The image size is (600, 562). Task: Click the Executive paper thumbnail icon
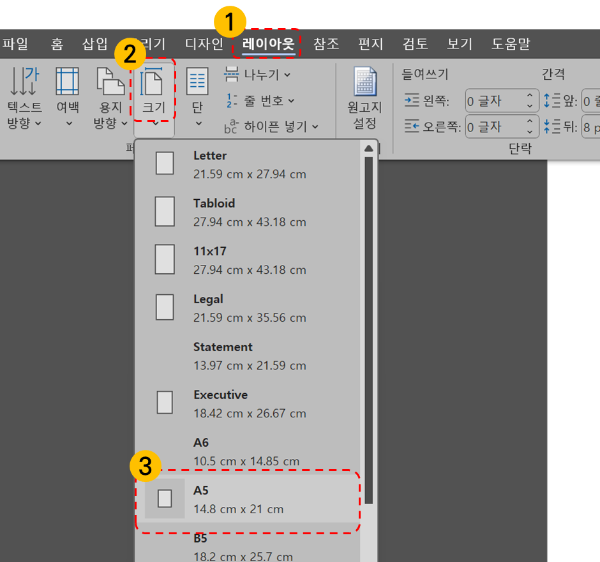point(165,402)
